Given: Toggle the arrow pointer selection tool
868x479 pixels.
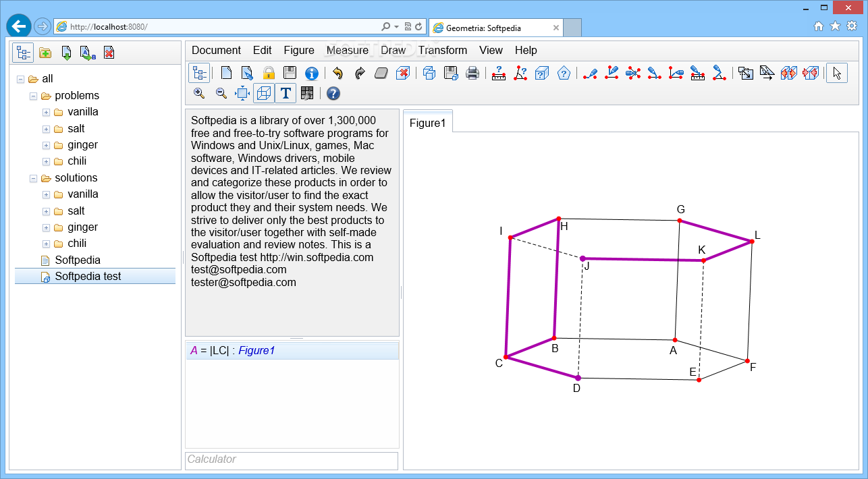Looking at the screenshot, I should coord(837,73).
